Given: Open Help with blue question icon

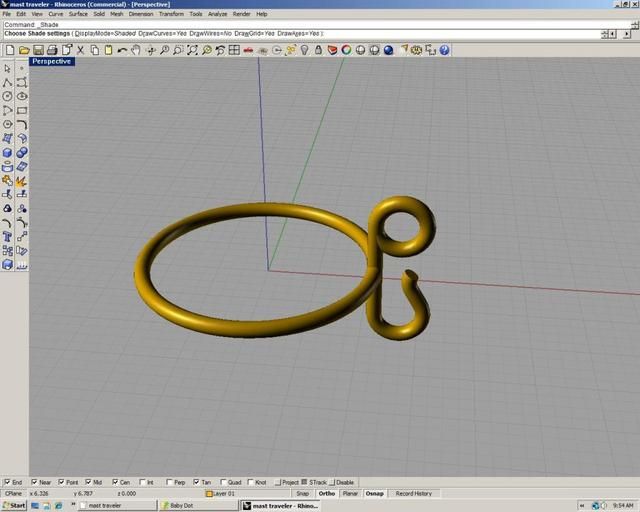Looking at the screenshot, I should [444, 50].
